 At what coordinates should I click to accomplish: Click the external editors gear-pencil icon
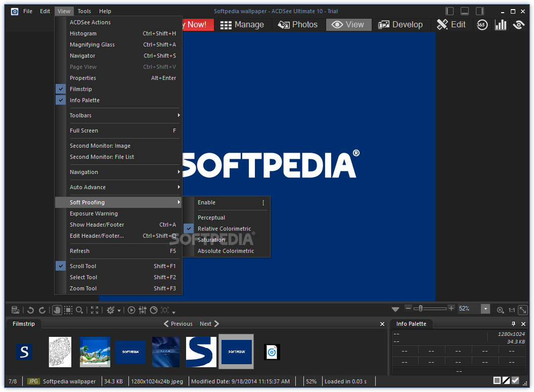[x=110, y=310]
